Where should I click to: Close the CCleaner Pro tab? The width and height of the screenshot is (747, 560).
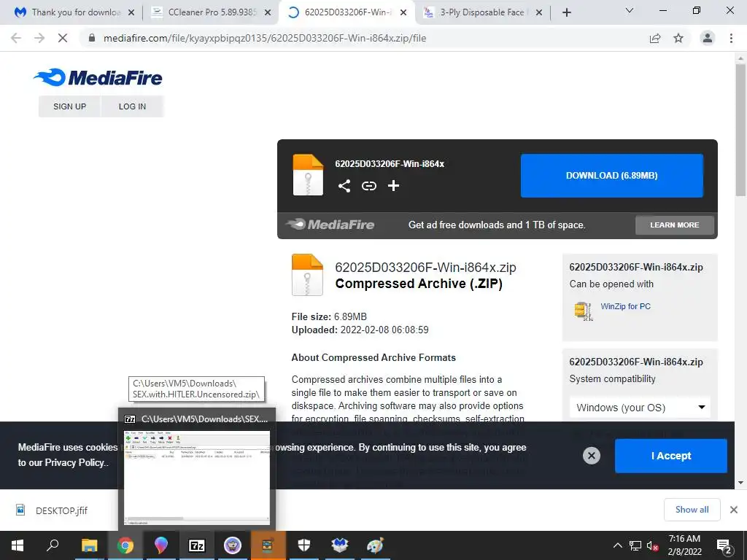pyautogui.click(x=268, y=12)
